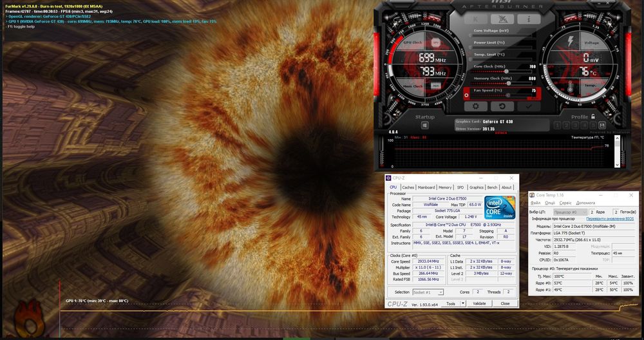Launch Kombustor with Afterburner's K button
The image size is (644, 340).
(476, 19)
